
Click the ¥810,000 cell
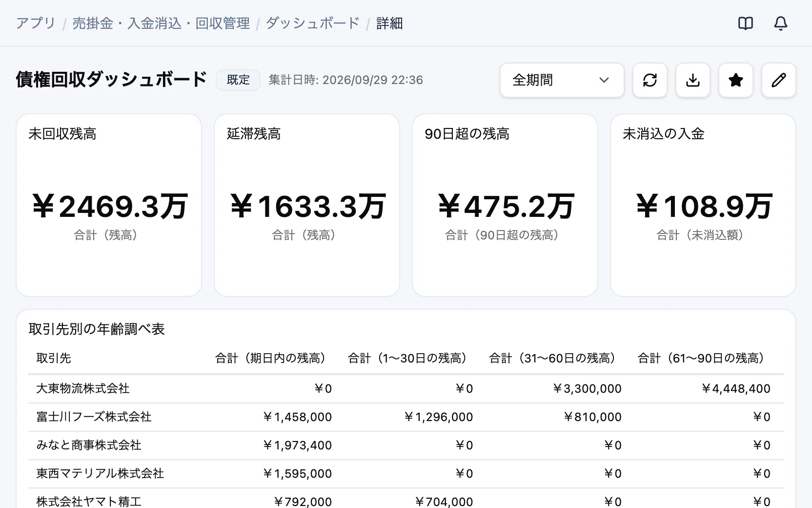(x=592, y=417)
